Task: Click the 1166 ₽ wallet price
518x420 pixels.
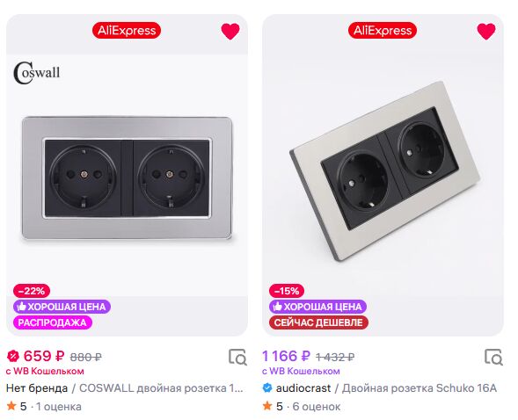Action: tap(286, 356)
